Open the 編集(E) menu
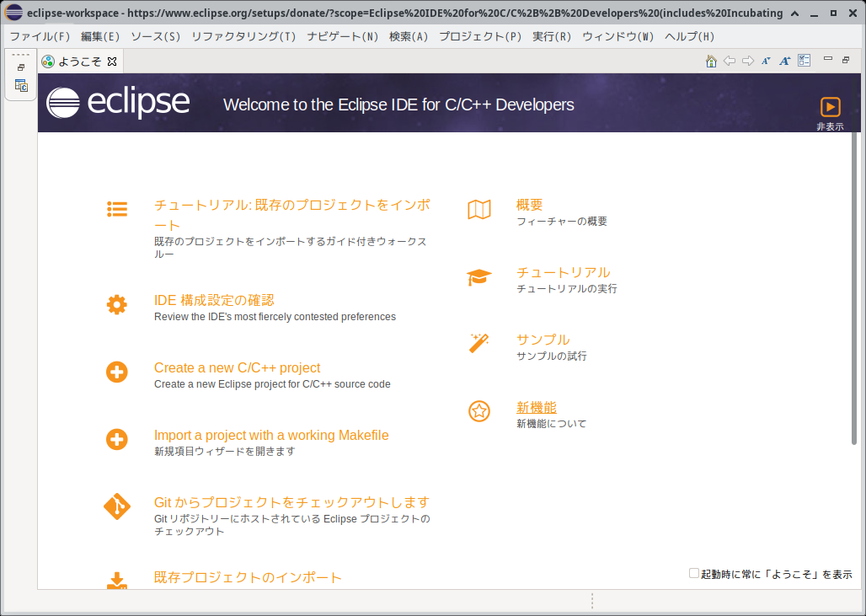Image resolution: width=866 pixels, height=616 pixels. 100,36
